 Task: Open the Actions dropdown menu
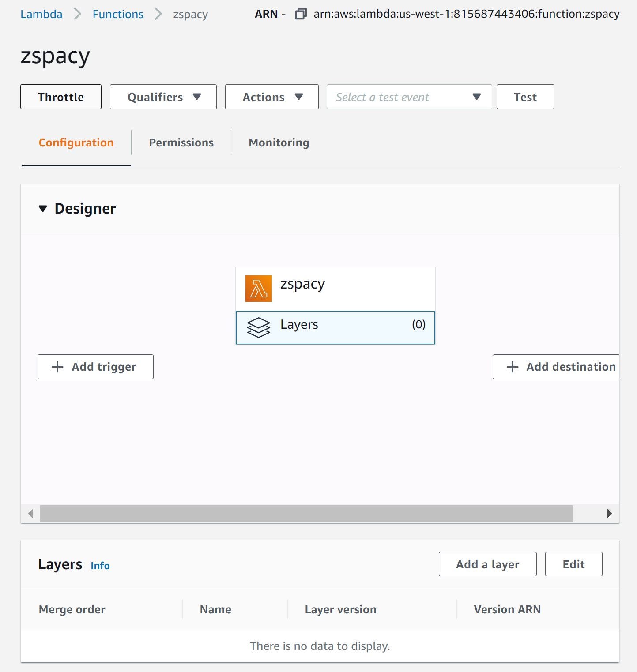[271, 97]
